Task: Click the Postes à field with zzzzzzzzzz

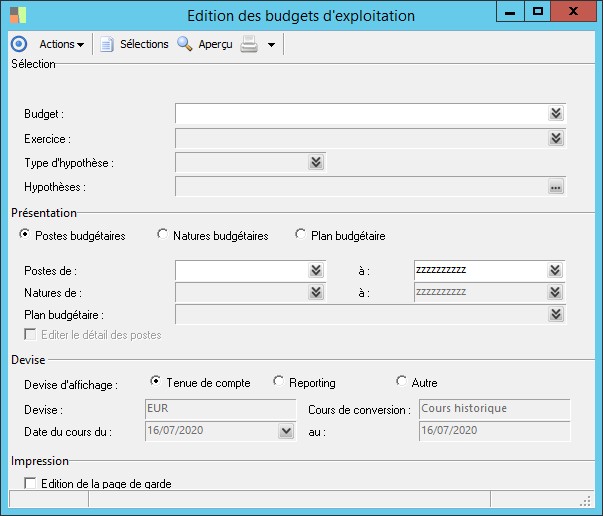Action: (x=481, y=270)
